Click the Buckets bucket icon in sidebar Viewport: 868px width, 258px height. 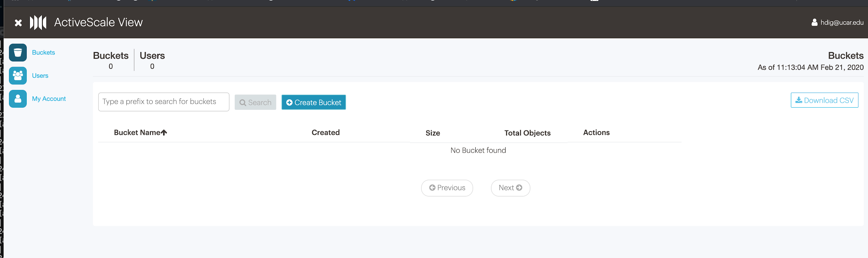(x=18, y=52)
